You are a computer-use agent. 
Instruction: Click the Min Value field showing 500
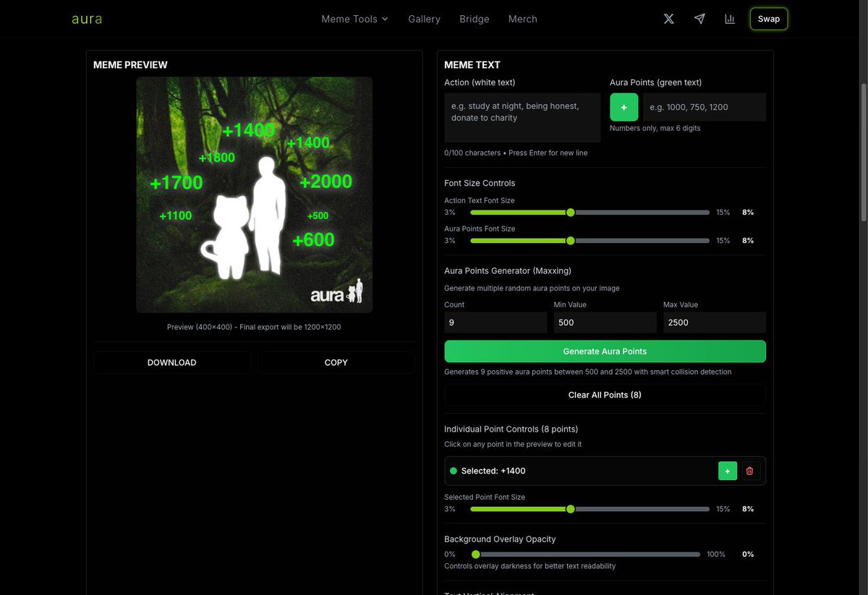point(605,322)
